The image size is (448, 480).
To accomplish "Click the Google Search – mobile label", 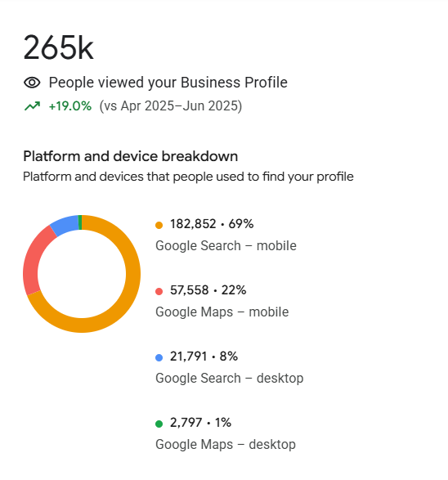I will coord(226,246).
